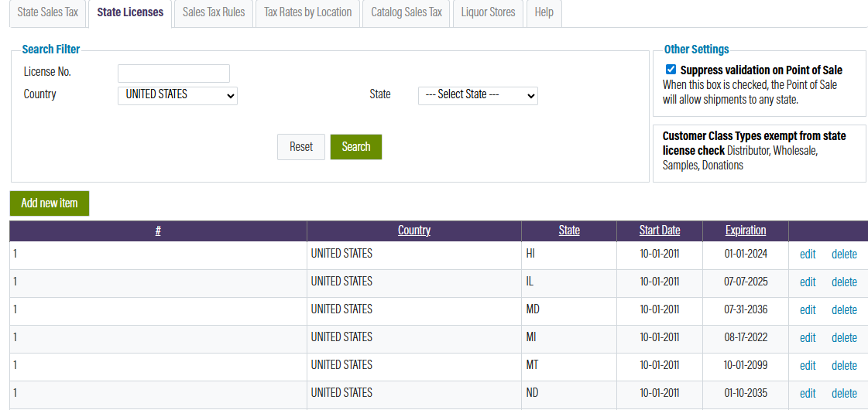
Task: Delete the IL state license row
Action: 844,282
